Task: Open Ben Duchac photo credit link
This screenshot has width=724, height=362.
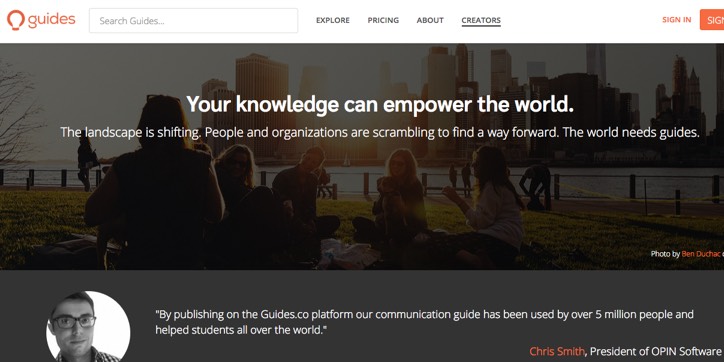Action: tap(700, 253)
